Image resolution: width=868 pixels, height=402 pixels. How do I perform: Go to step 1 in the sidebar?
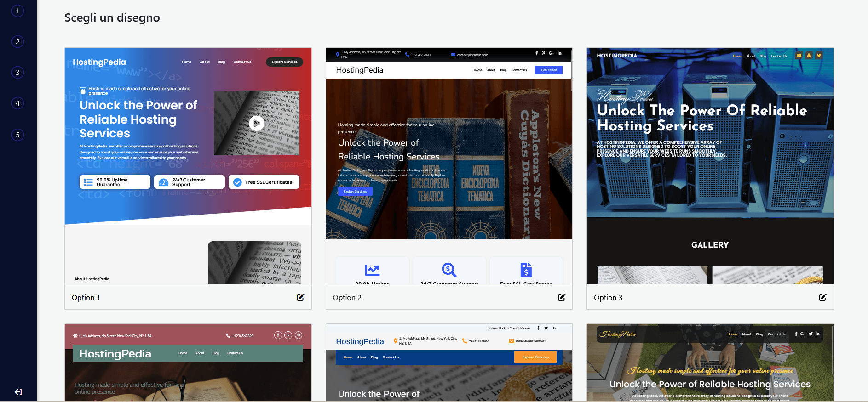pos(17,11)
